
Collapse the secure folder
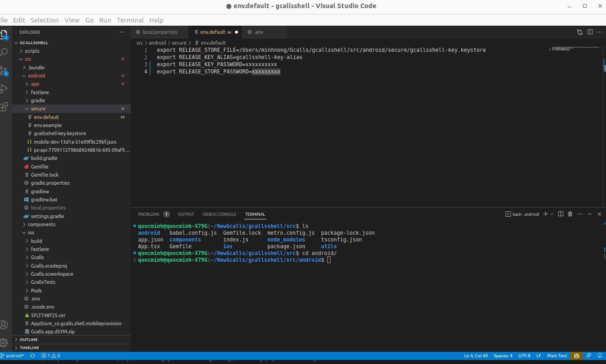click(38, 109)
